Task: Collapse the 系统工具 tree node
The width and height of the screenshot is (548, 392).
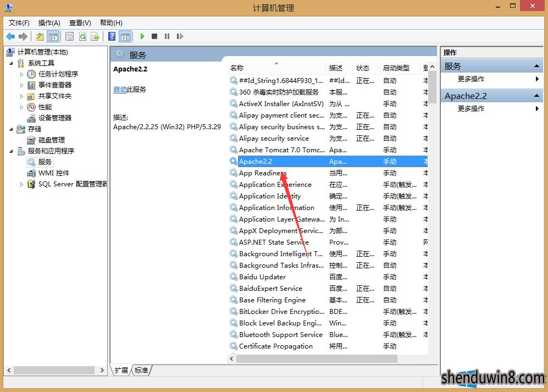Action: (x=12, y=64)
